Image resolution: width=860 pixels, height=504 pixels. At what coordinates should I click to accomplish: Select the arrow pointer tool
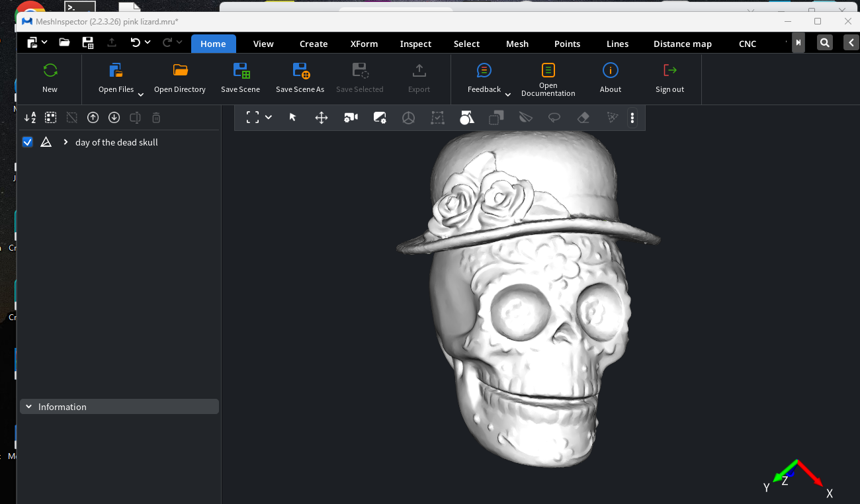coord(291,117)
